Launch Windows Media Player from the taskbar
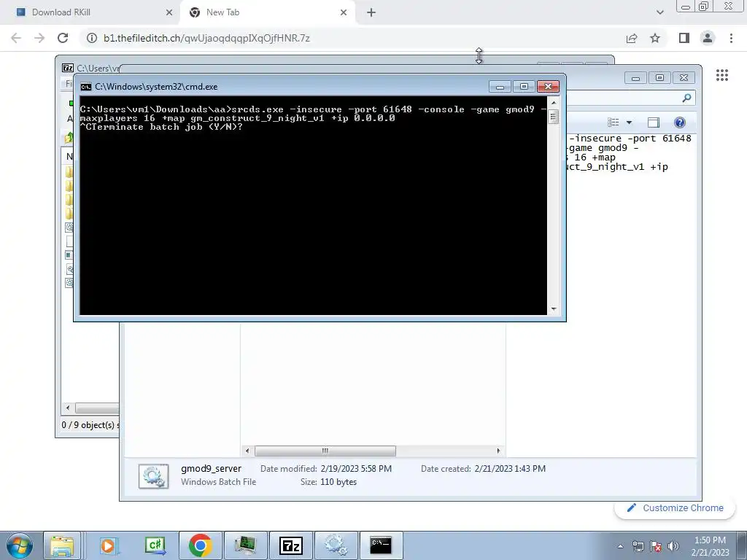 [x=109, y=545]
